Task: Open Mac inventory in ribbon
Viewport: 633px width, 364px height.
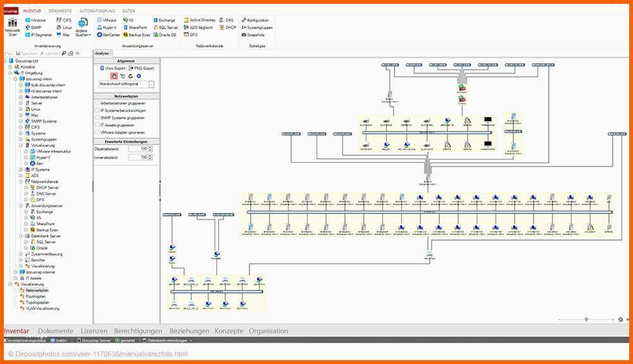Action: click(63, 35)
